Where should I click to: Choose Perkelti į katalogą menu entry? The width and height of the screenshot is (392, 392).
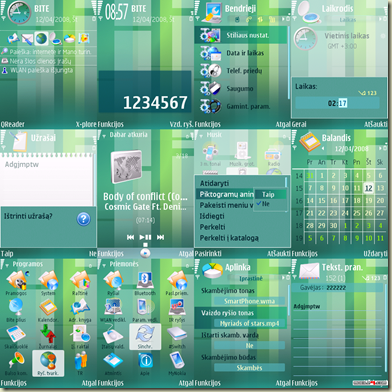pos(229,238)
